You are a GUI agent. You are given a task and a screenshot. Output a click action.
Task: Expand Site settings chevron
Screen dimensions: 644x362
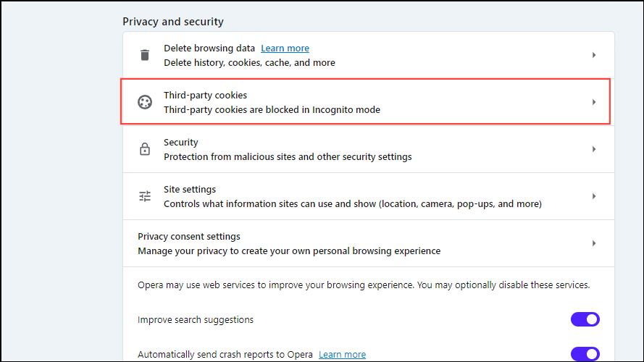pyautogui.click(x=594, y=196)
